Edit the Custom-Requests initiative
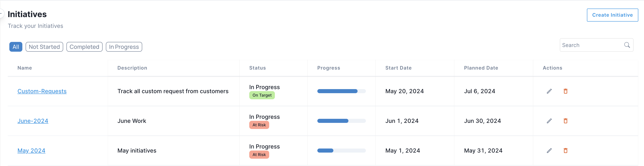 coord(549,91)
